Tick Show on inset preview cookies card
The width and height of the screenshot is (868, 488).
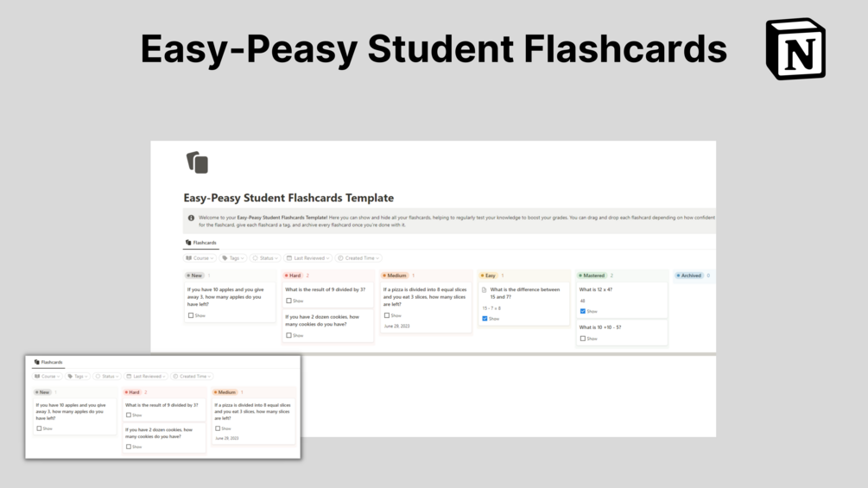pyautogui.click(x=129, y=447)
